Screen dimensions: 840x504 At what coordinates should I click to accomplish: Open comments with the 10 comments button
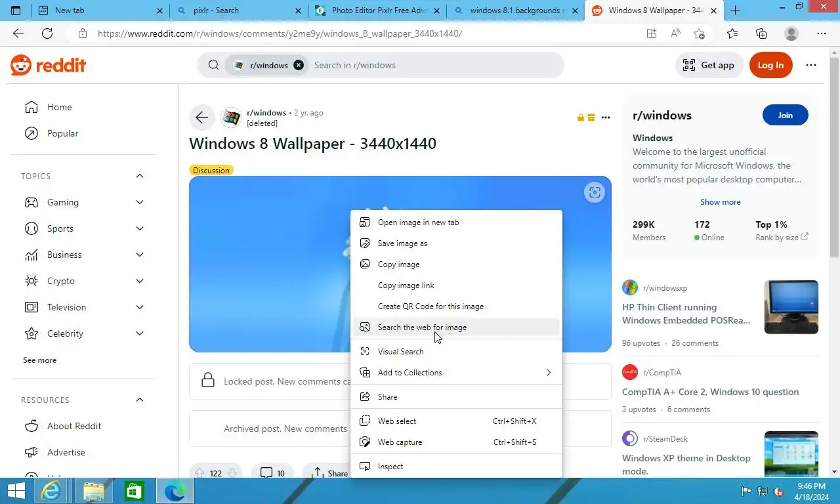click(x=272, y=473)
